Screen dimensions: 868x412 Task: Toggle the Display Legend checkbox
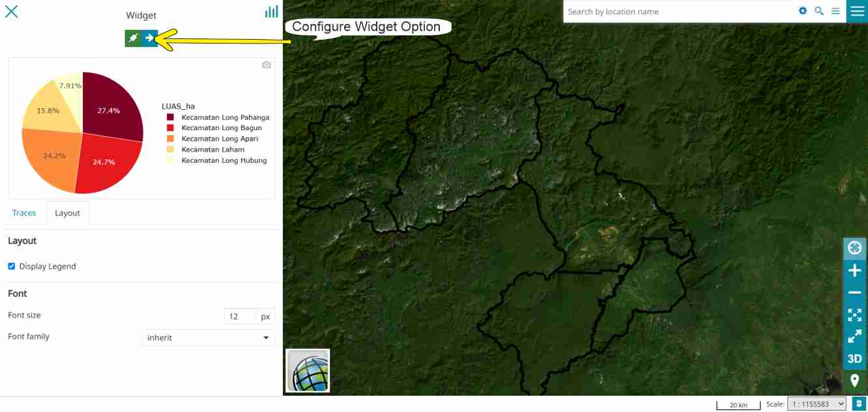click(x=12, y=266)
